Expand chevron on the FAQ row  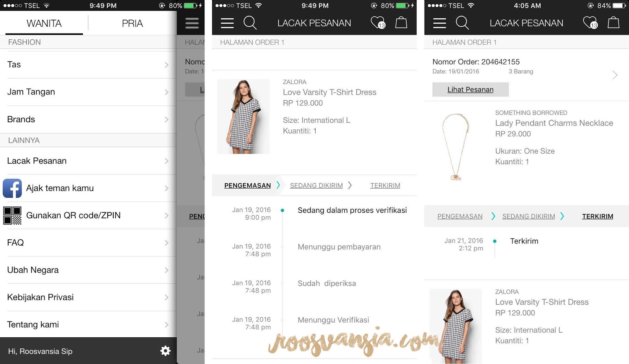[x=167, y=243]
